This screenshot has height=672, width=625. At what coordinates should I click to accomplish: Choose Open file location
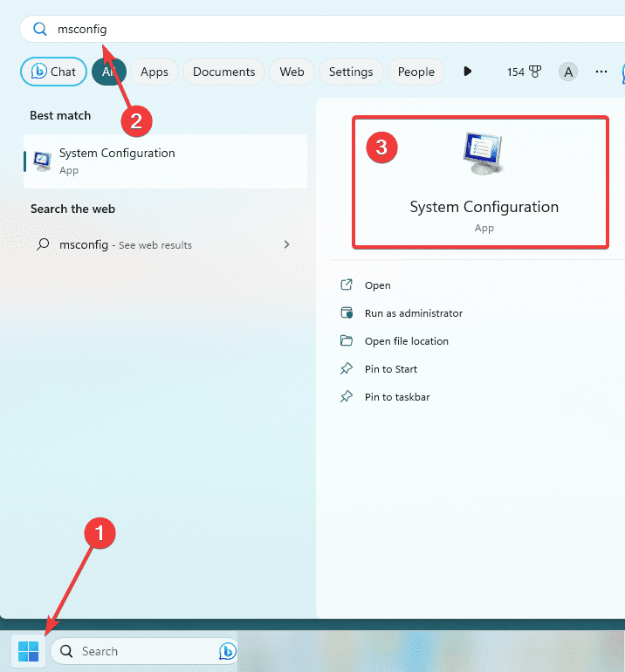click(407, 341)
